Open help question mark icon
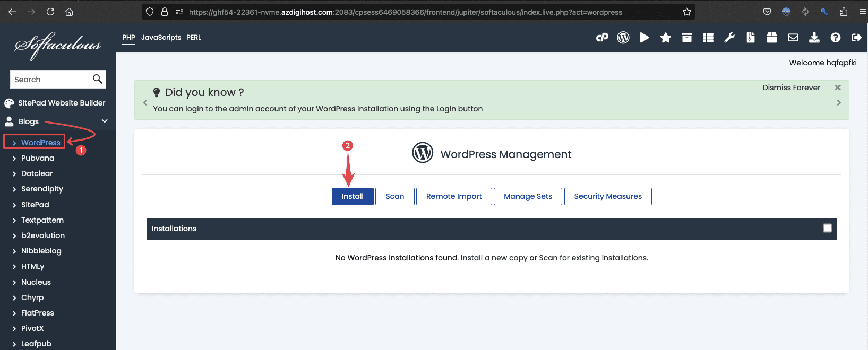This screenshot has height=350, width=868. [x=836, y=38]
